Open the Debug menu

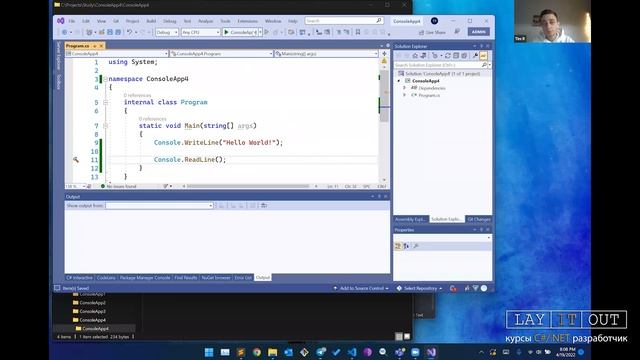click(x=170, y=21)
